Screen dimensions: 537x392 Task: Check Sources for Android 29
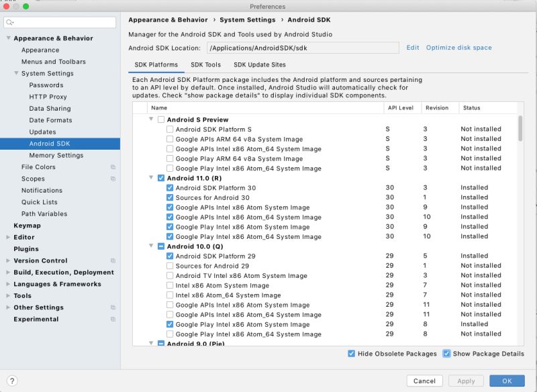[x=170, y=266]
